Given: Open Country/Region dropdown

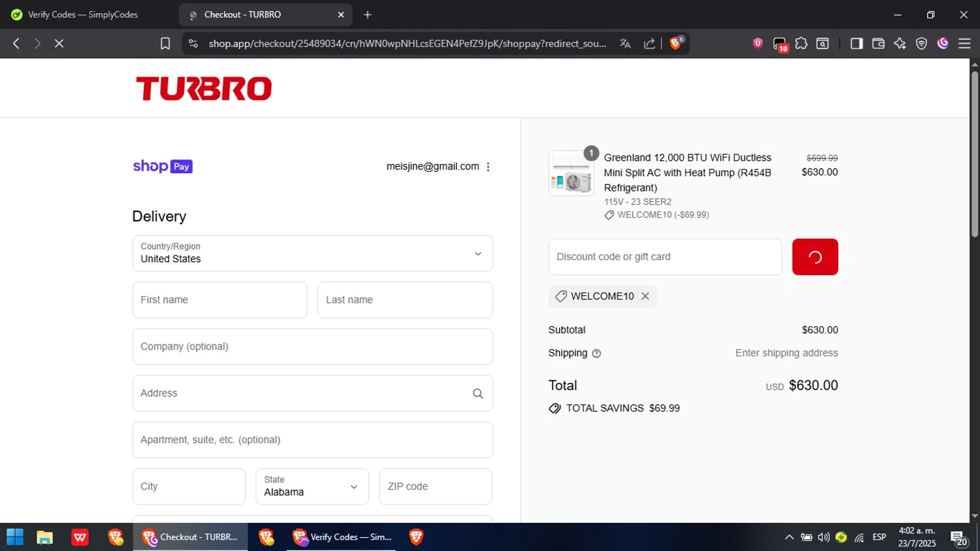Looking at the screenshot, I should coord(312,254).
